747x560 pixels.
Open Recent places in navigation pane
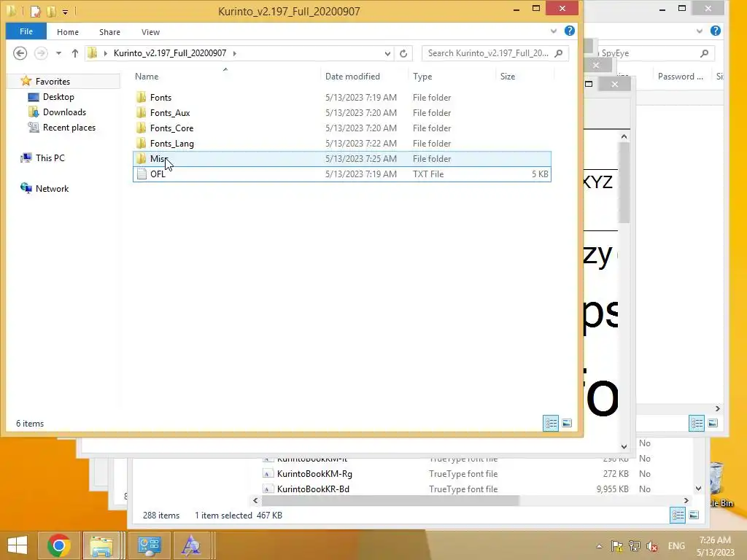point(69,127)
